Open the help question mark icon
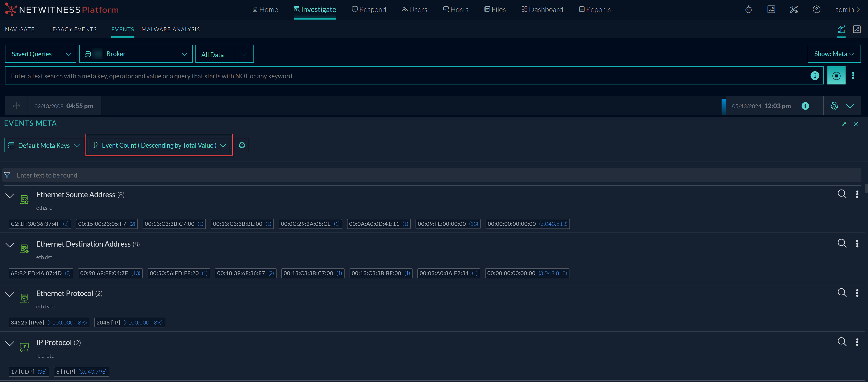 (816, 10)
